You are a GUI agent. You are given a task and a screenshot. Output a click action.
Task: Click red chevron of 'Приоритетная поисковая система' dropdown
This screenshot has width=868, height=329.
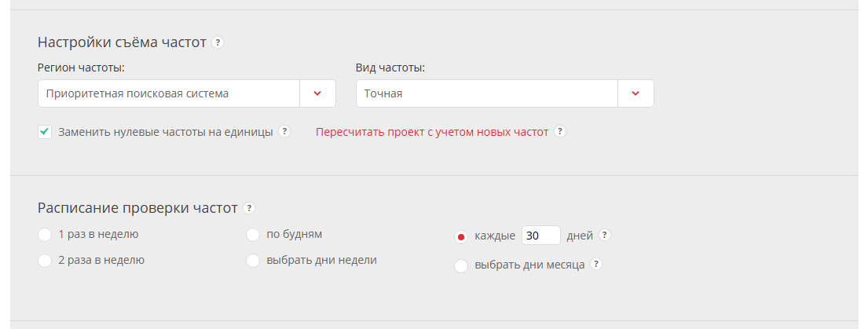coord(317,93)
